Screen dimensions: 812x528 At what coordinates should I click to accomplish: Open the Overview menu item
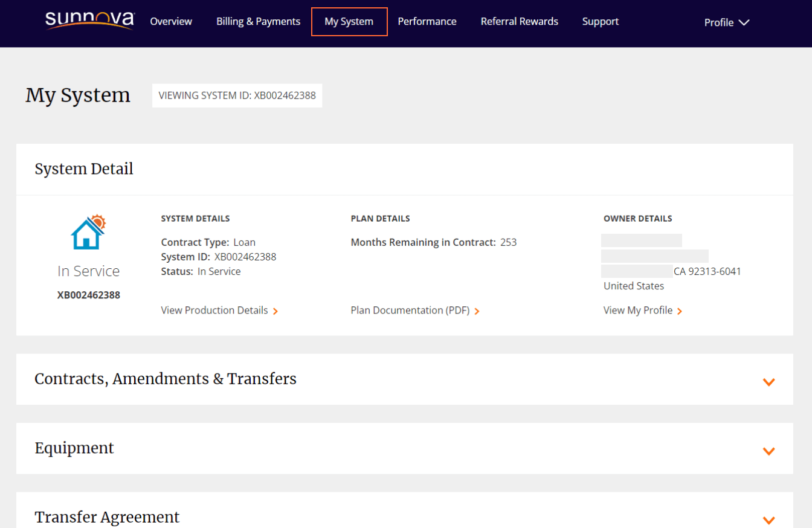click(171, 22)
